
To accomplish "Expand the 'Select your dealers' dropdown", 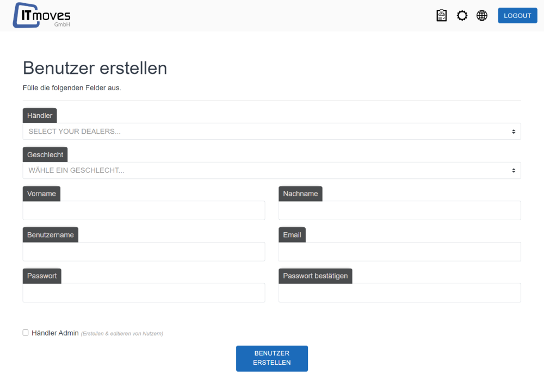I will [x=271, y=132].
